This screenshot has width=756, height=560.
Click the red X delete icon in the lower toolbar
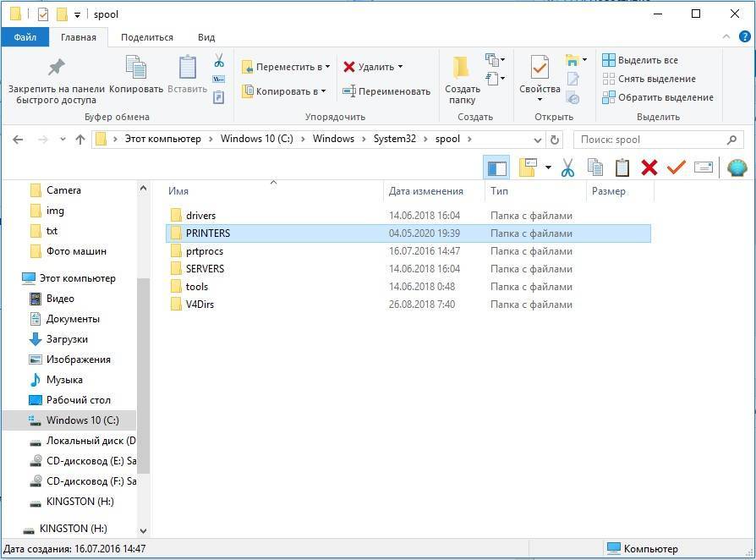click(x=649, y=167)
